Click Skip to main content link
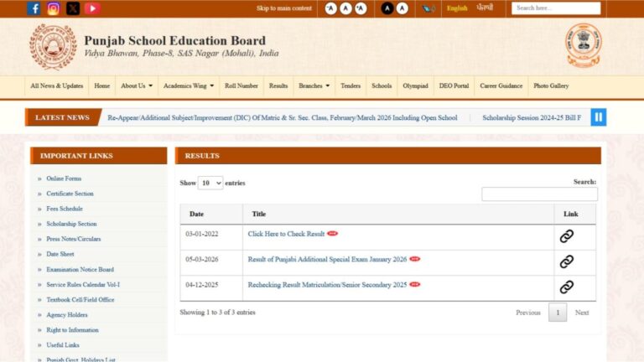This screenshot has width=644, height=362. [x=283, y=8]
